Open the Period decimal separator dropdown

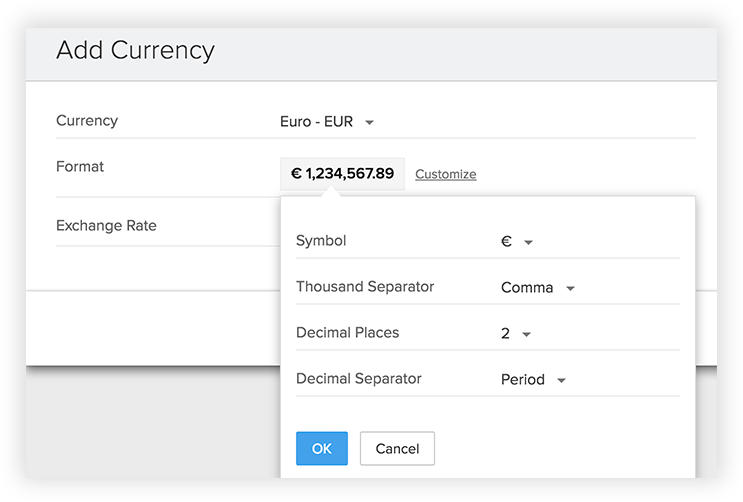click(x=522, y=380)
